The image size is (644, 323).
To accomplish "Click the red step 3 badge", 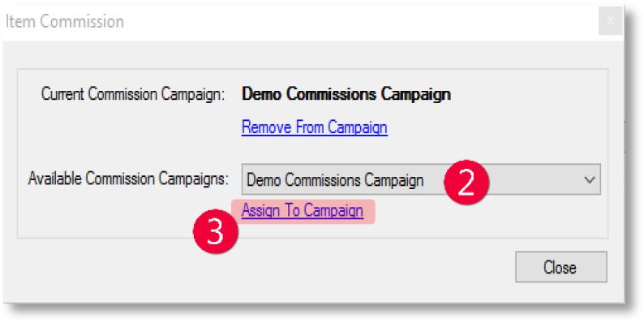I will point(216,231).
